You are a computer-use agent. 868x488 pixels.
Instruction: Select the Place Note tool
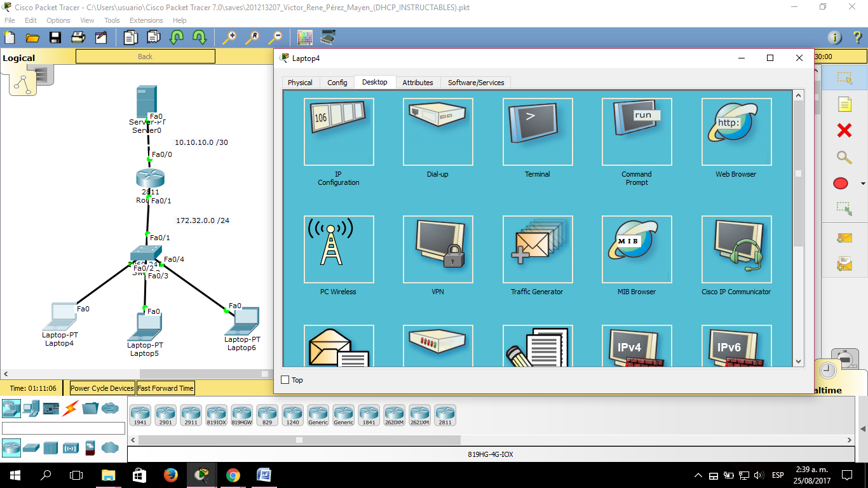point(844,104)
